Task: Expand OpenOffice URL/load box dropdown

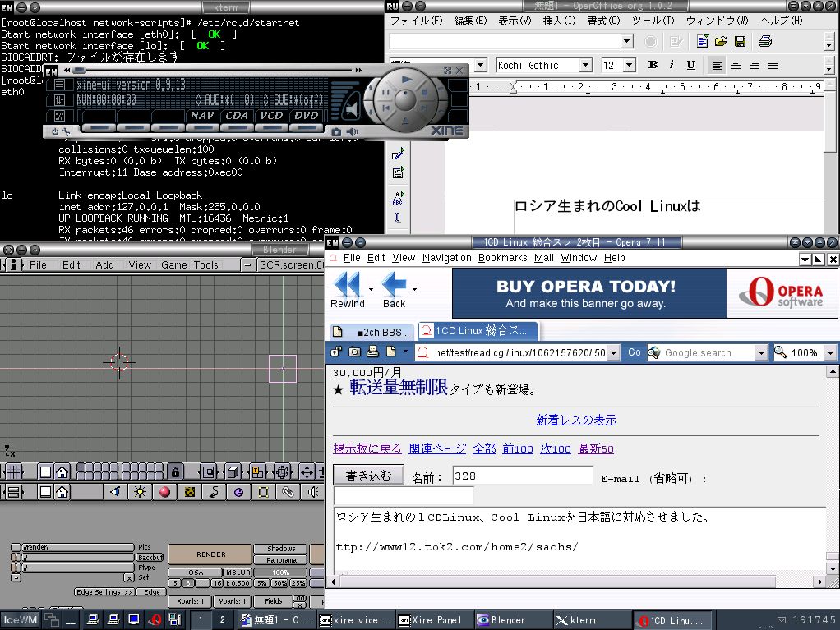Action: (x=627, y=41)
